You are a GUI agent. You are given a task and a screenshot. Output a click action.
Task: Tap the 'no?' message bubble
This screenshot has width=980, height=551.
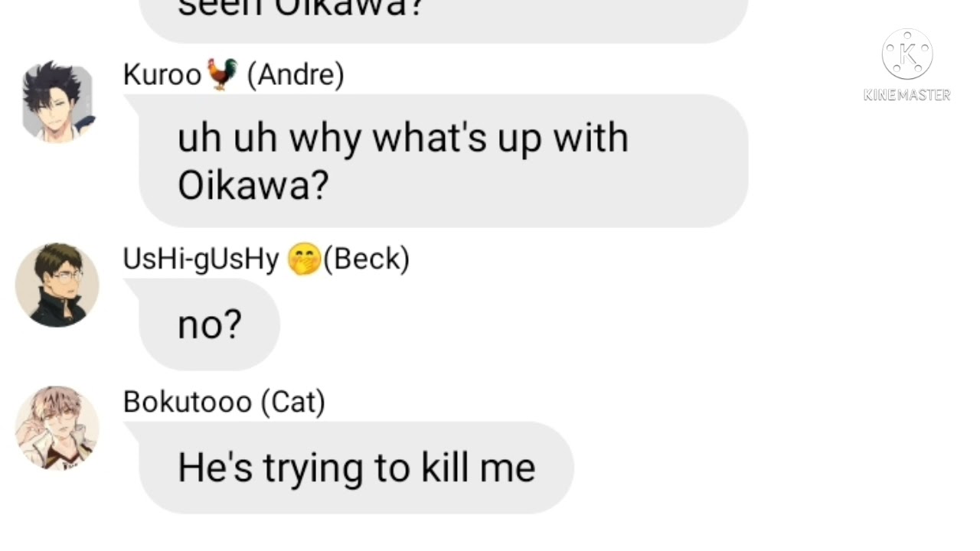click(x=209, y=325)
